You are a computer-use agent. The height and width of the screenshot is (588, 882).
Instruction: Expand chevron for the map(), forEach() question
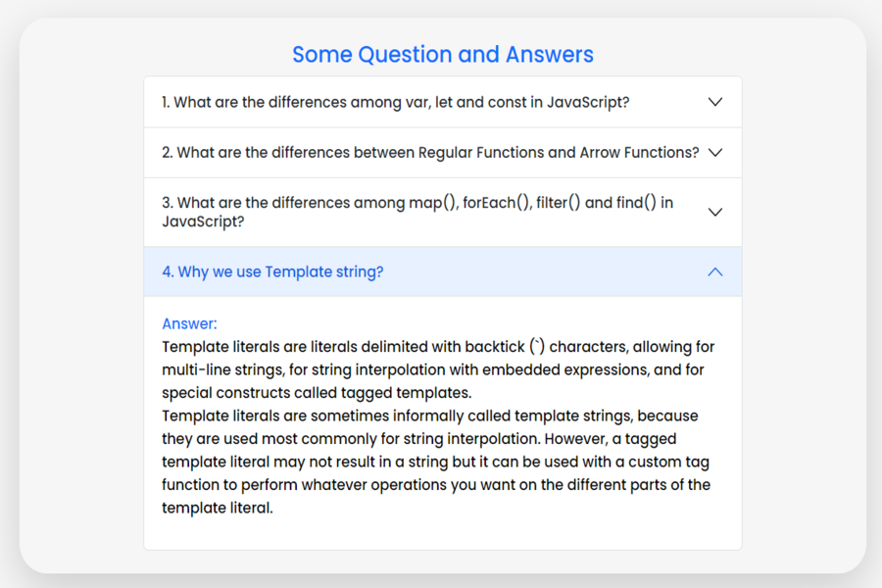714,212
